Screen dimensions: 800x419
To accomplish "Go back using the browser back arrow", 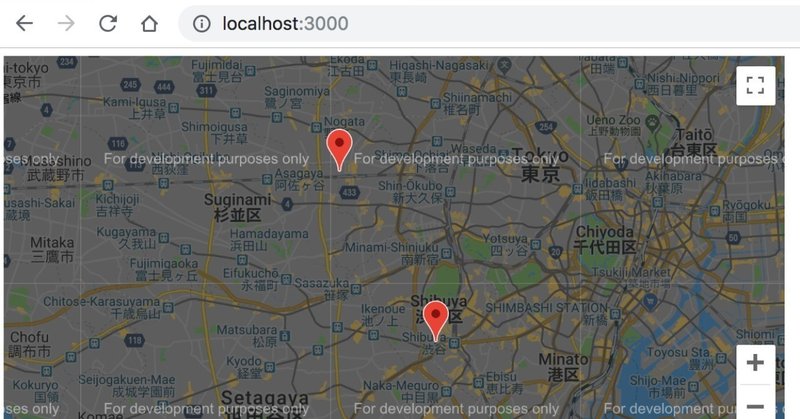I will (x=24, y=23).
